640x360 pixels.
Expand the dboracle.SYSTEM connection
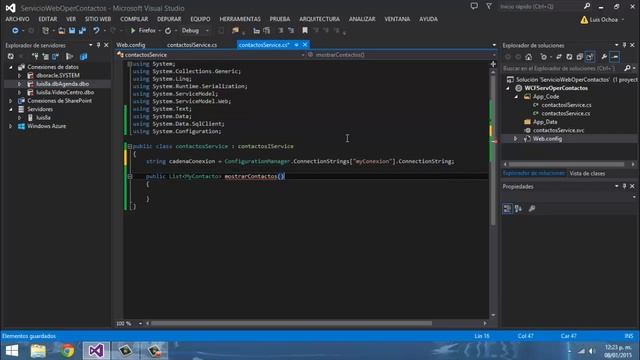pos(19,76)
